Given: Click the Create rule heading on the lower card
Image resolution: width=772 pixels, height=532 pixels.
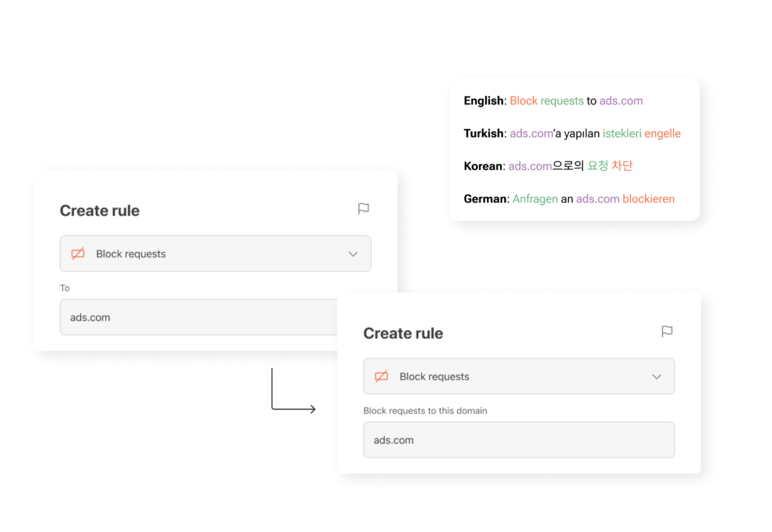Looking at the screenshot, I should point(403,333).
